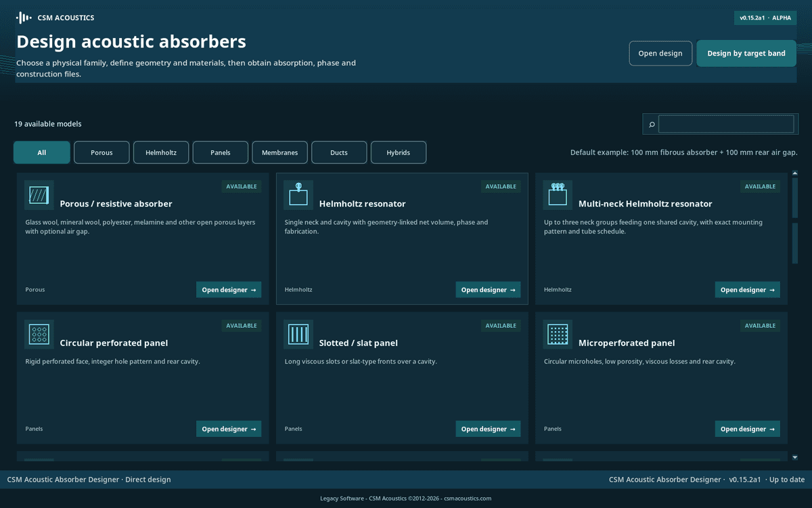Open designer for Helmholtz resonator
This screenshot has height=508, width=812.
(x=488, y=290)
